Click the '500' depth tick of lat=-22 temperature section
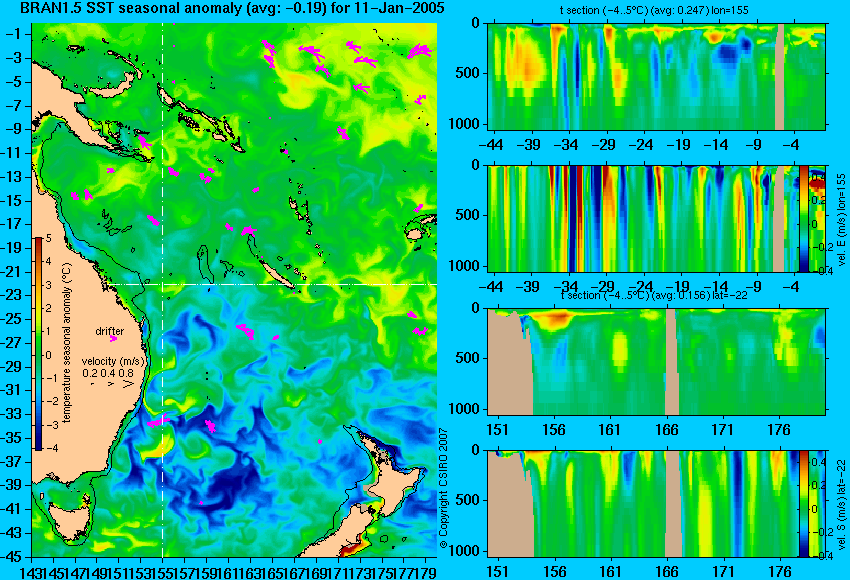 (x=468, y=358)
